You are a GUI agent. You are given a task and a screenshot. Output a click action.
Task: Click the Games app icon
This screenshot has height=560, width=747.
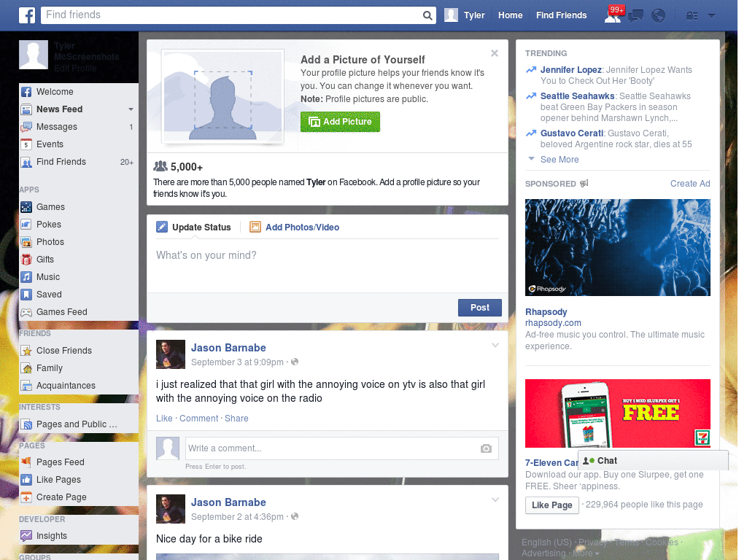coord(26,207)
